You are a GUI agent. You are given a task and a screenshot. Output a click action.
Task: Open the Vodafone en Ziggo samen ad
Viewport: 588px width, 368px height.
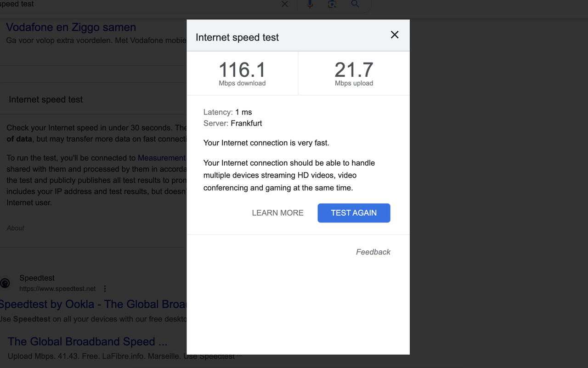(x=71, y=28)
